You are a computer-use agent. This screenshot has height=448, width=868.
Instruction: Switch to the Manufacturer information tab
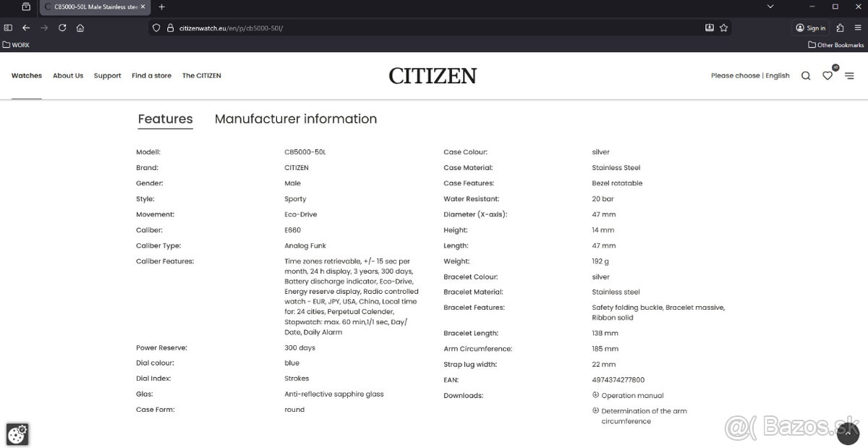(x=295, y=119)
